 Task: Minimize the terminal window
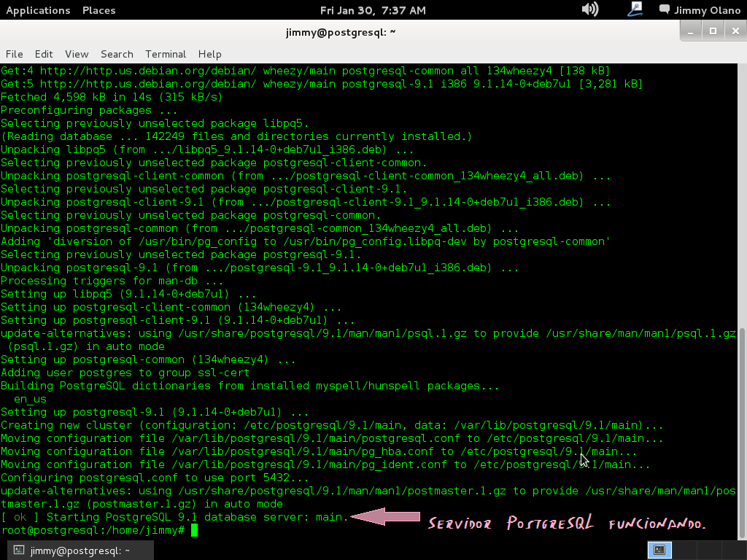tap(692, 31)
